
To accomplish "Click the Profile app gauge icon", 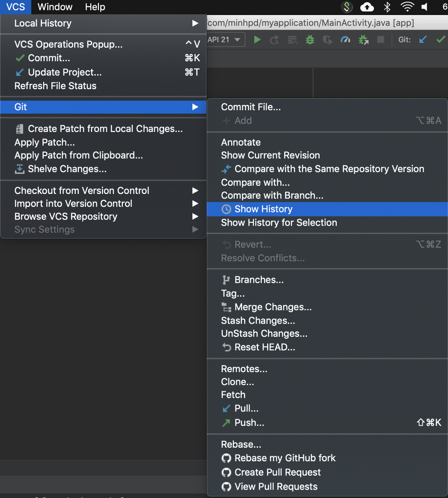I will pyautogui.click(x=345, y=40).
